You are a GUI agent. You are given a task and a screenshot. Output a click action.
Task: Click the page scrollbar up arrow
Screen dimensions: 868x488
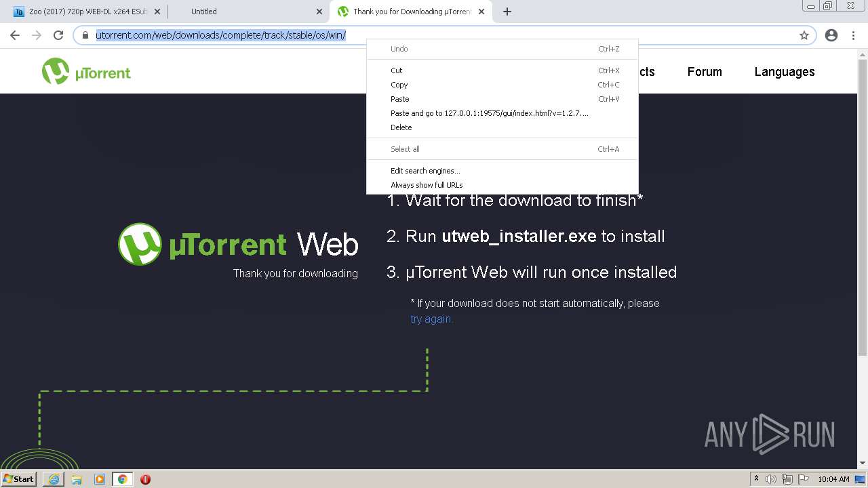click(863, 54)
